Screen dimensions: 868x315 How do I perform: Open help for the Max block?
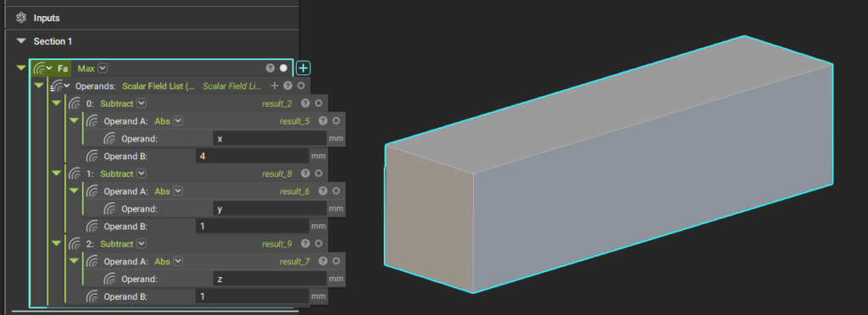tap(270, 68)
